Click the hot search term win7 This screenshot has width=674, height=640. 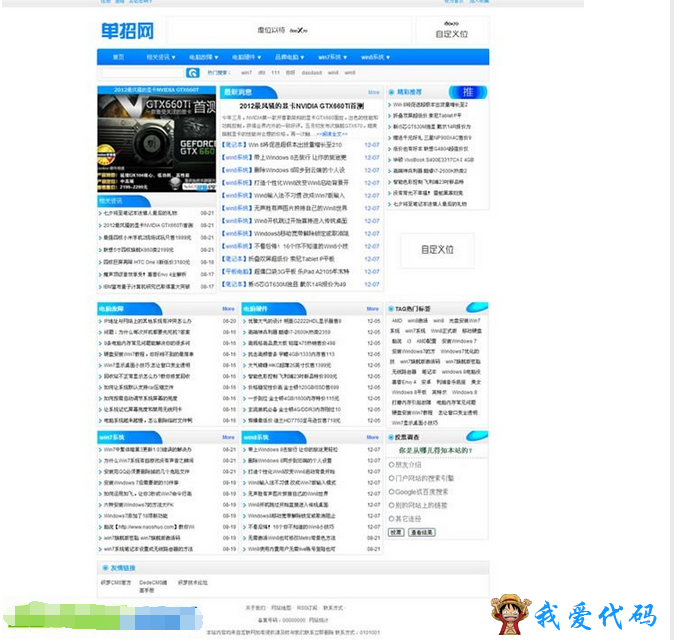point(246,73)
